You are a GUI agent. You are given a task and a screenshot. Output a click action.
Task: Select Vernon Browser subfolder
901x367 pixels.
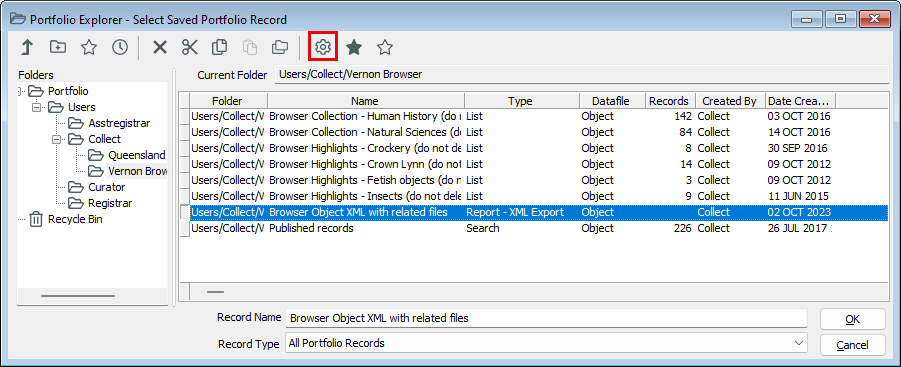pyautogui.click(x=137, y=171)
